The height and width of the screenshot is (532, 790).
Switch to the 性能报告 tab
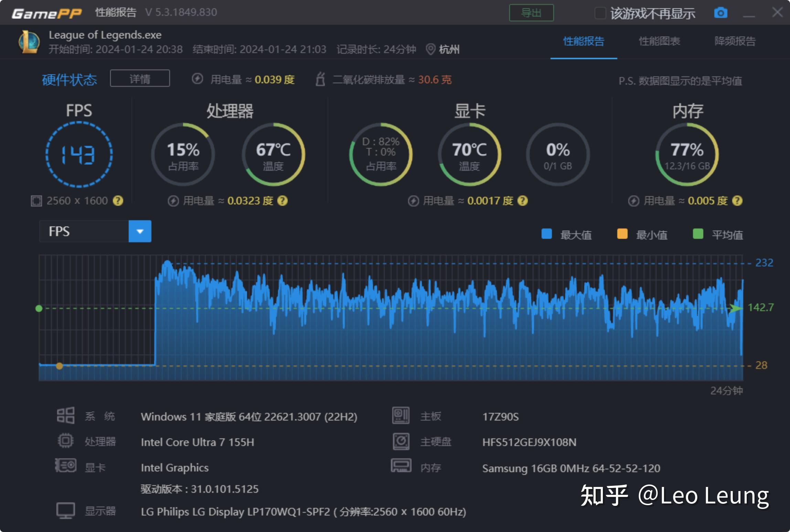[x=584, y=41]
